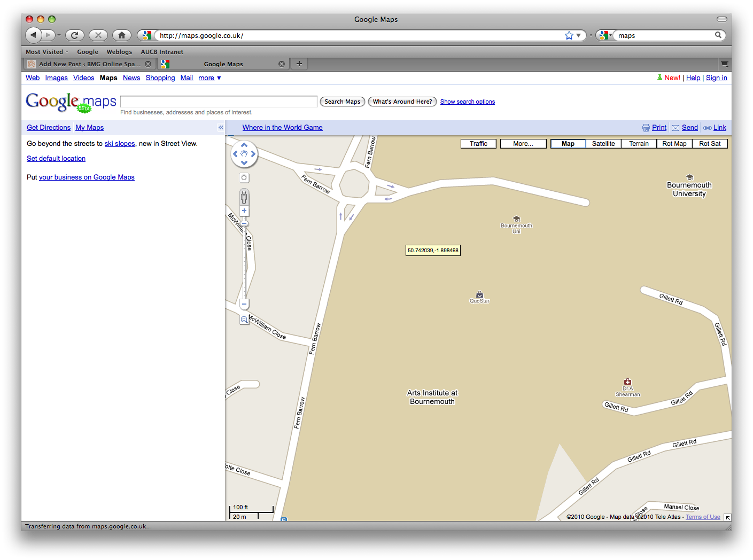753x560 pixels.
Task: Close the Add New Post tab
Action: [x=148, y=64]
